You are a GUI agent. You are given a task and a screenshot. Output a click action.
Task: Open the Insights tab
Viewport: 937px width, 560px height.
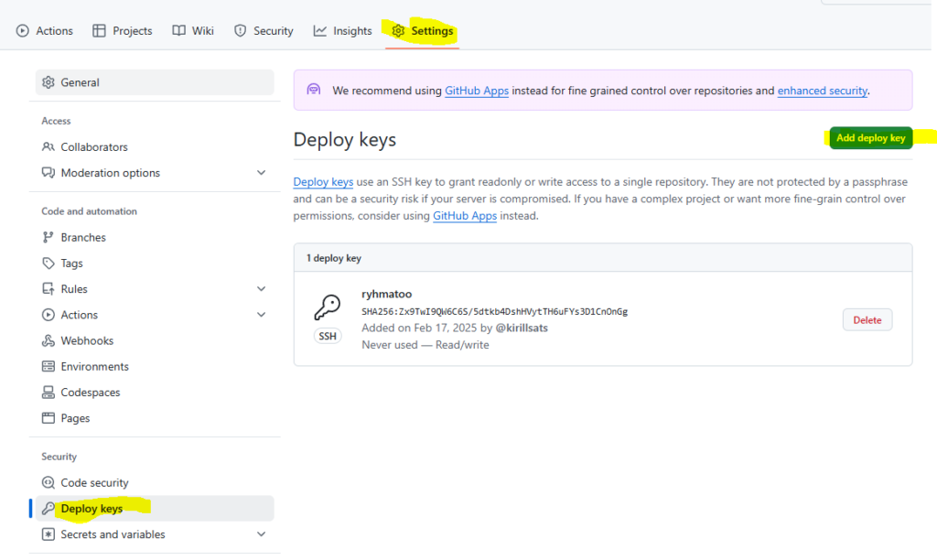click(x=342, y=30)
